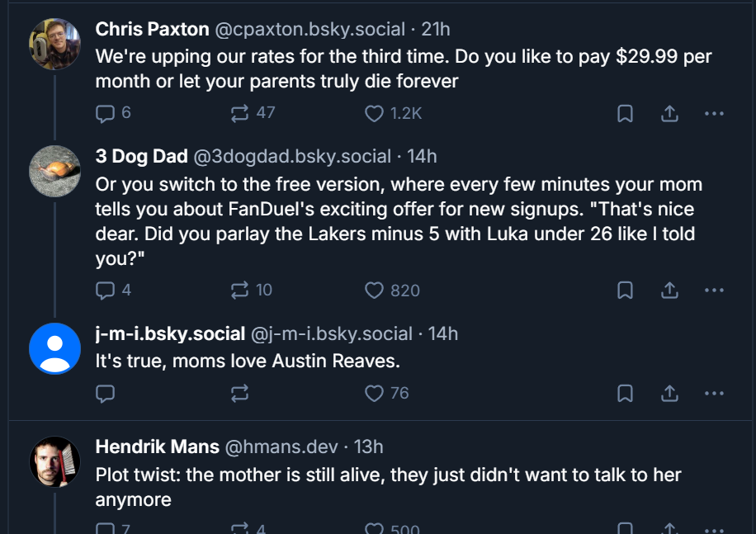756x534 pixels.
Task: Like Chris Paxton's rates post
Action: tap(375, 113)
